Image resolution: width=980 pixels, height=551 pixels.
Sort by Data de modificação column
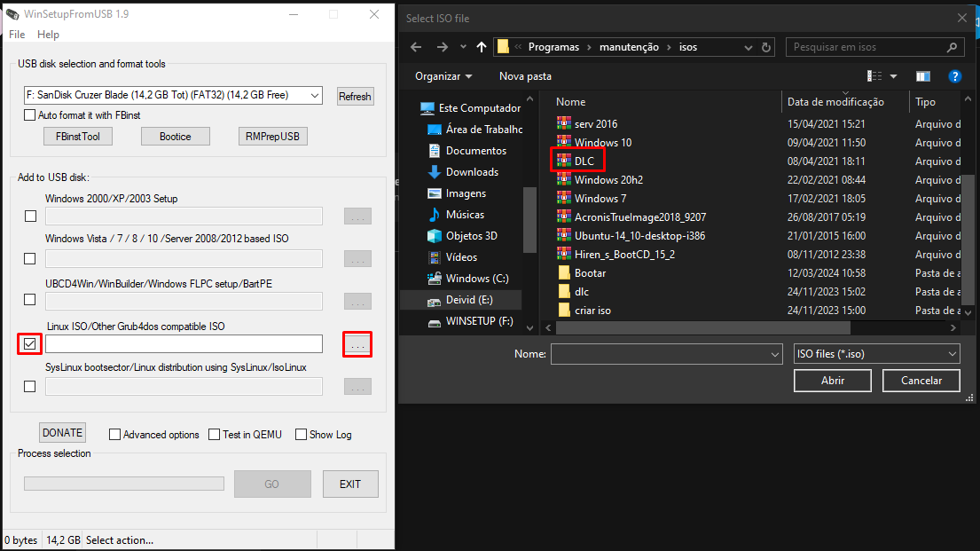[835, 102]
